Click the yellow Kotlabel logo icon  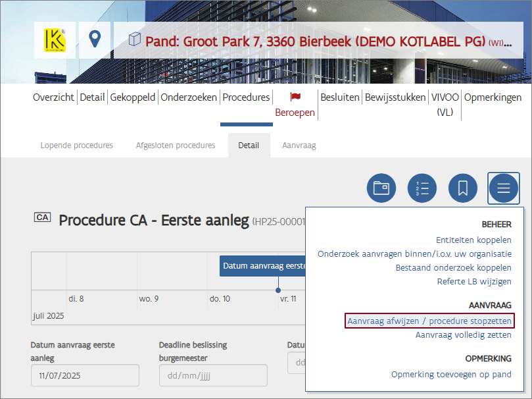[55, 40]
